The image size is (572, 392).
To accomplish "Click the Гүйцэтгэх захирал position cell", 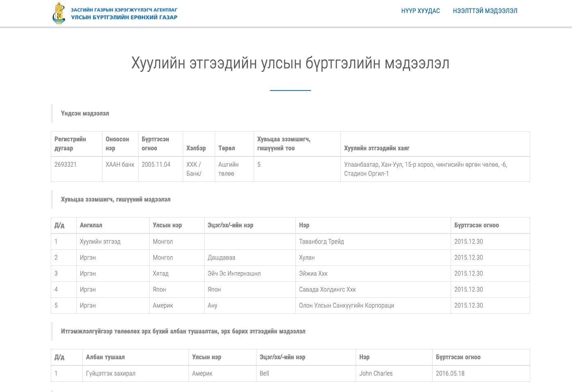I will coord(111,374).
